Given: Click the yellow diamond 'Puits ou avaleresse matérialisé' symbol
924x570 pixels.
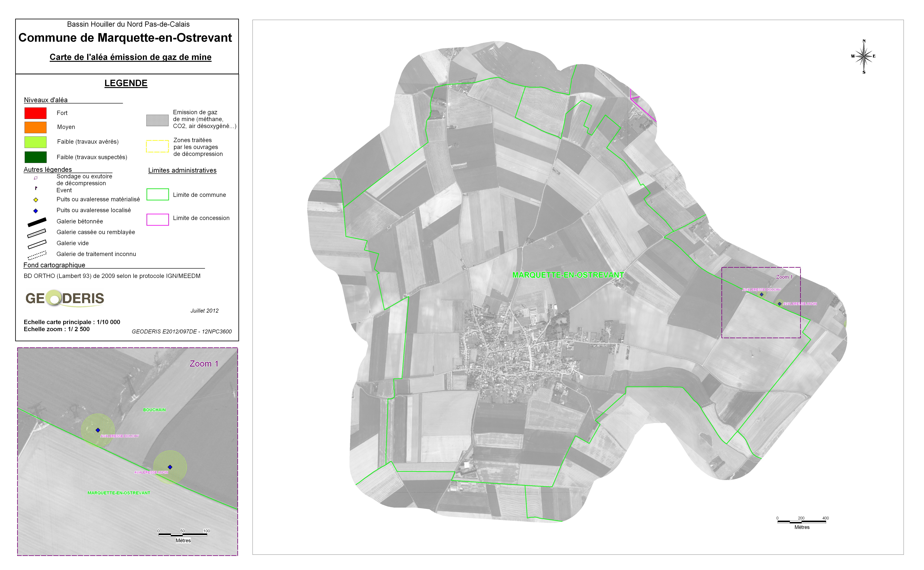Looking at the screenshot, I should pyautogui.click(x=36, y=200).
